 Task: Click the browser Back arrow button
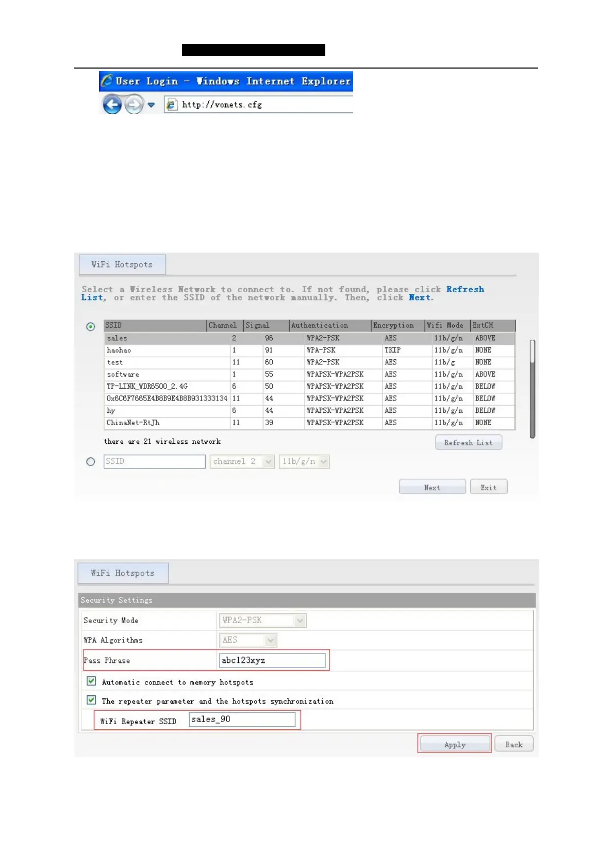(112, 105)
